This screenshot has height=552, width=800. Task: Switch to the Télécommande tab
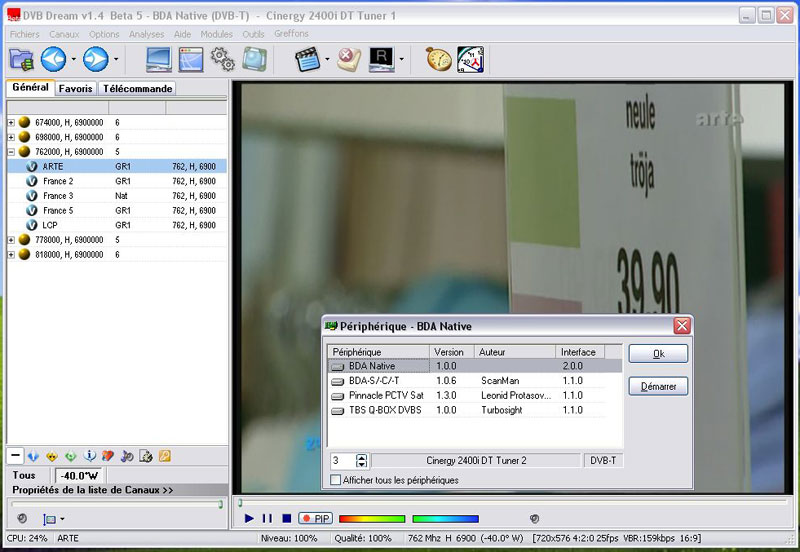(137, 88)
